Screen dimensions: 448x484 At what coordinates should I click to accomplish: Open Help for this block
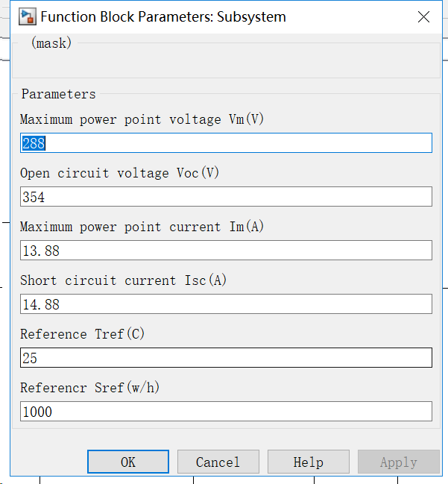[x=308, y=462]
